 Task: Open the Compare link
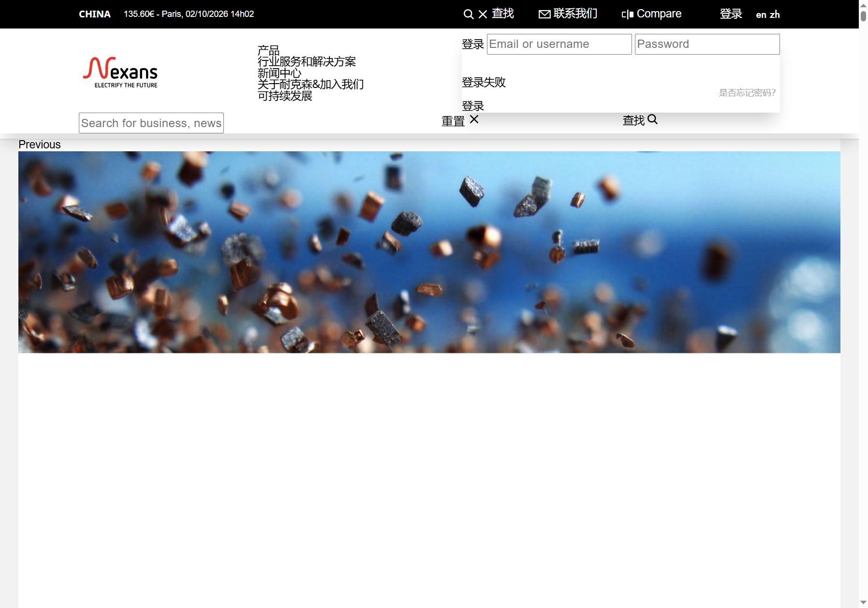(x=659, y=14)
